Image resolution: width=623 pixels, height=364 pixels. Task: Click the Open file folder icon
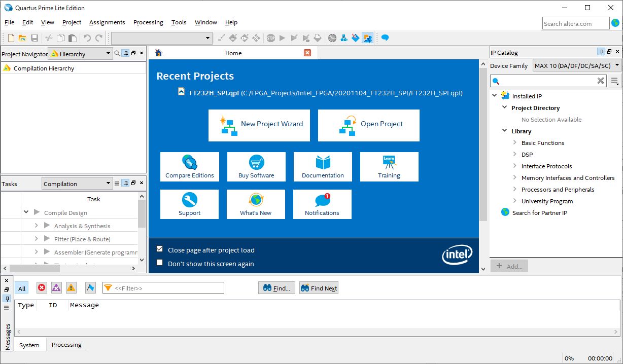pyautogui.click(x=22, y=38)
